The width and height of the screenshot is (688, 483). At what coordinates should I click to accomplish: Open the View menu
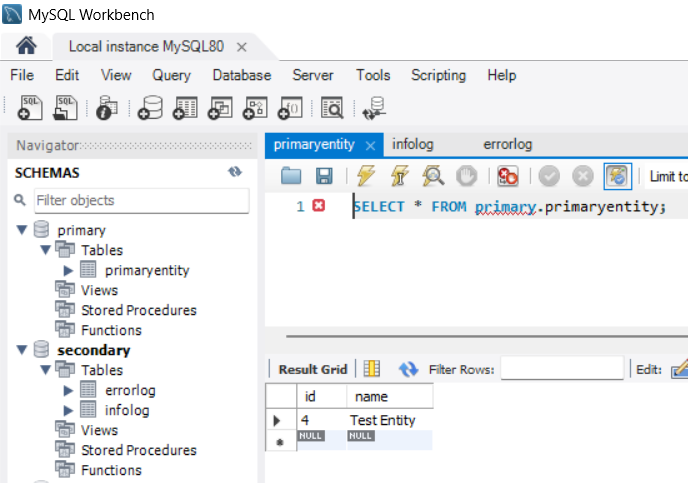pos(116,75)
